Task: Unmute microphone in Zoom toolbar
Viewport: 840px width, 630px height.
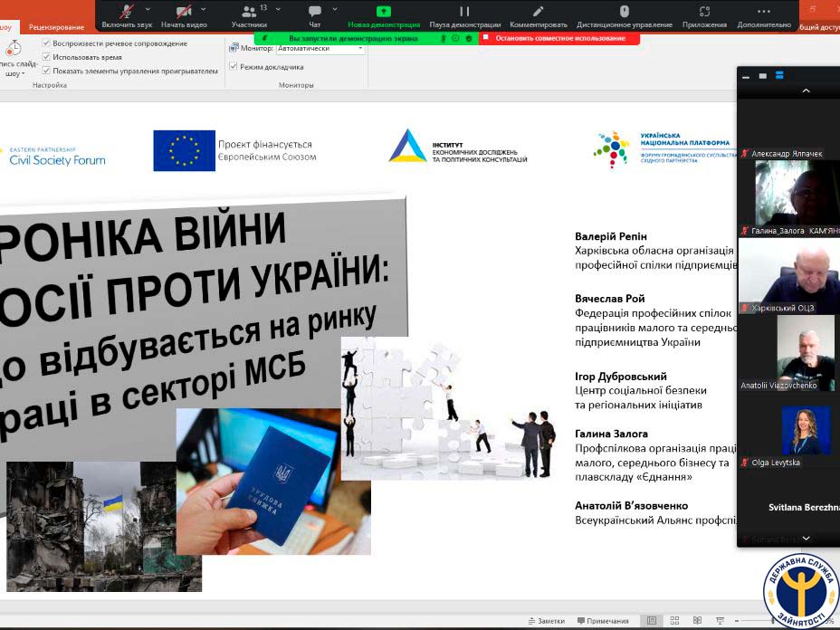Action: tap(127, 13)
